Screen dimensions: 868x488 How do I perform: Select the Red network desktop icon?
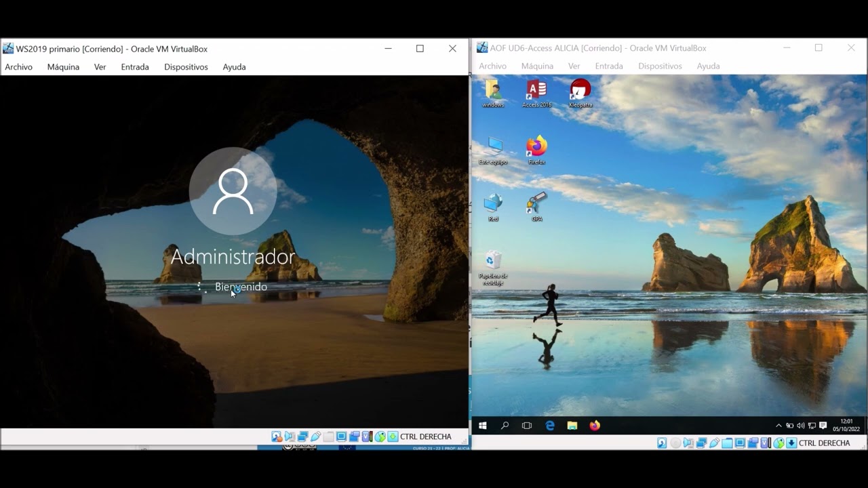493,207
